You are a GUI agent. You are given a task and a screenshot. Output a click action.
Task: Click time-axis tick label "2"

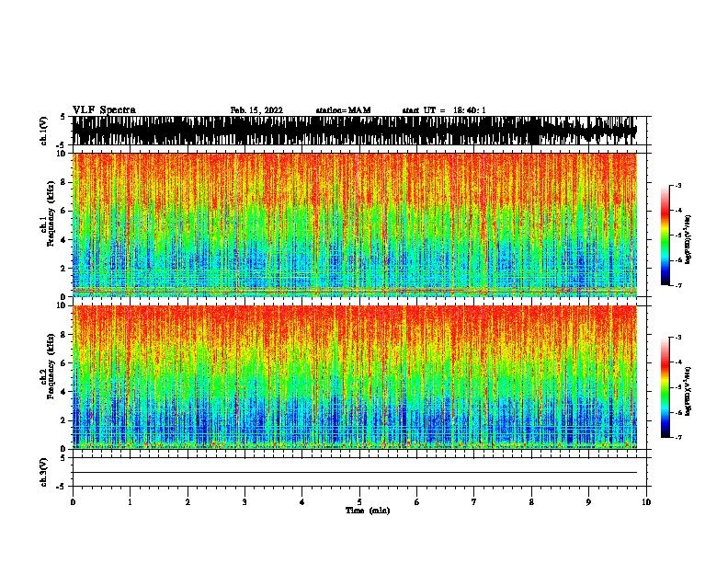(x=188, y=502)
